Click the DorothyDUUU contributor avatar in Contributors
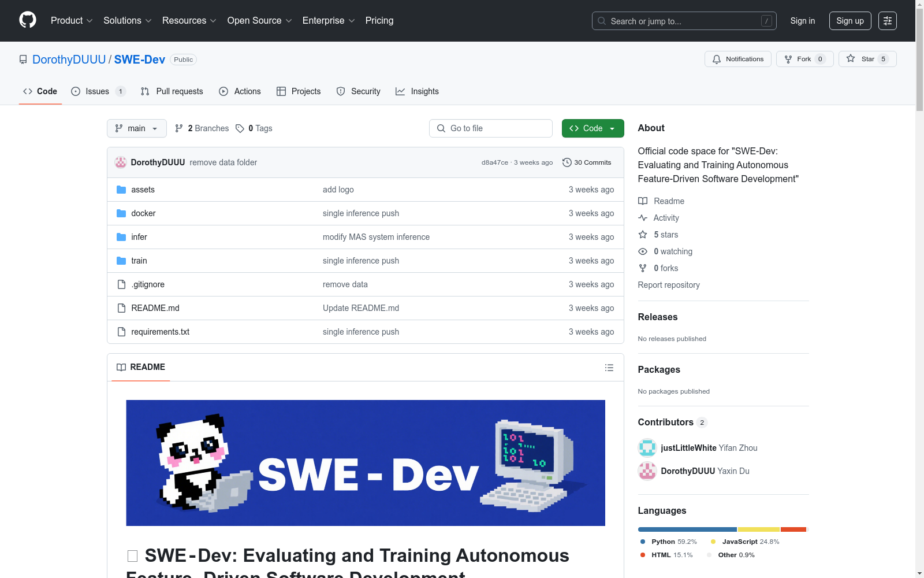924x578 pixels. tap(647, 471)
